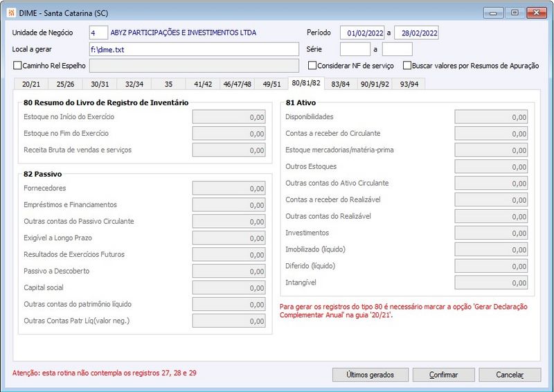The image size is (554, 392).
Task: Select the 80/81/82 tab
Action: point(306,83)
